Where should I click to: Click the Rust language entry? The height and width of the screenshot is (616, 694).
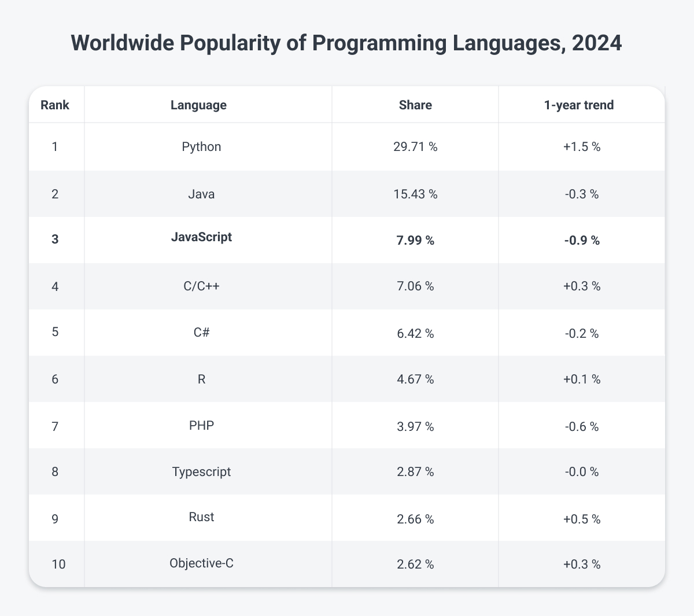(x=201, y=518)
